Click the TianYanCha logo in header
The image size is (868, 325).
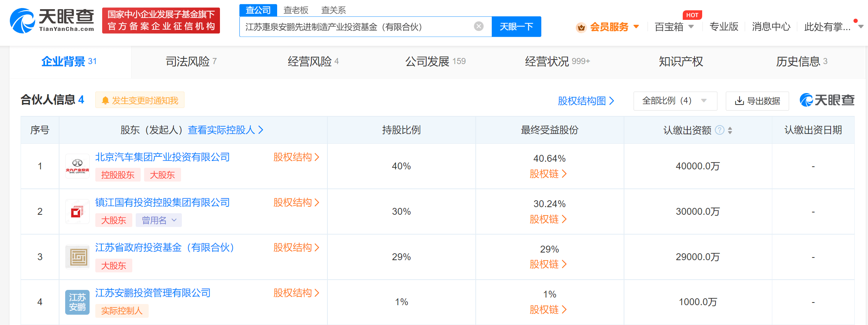52,21
